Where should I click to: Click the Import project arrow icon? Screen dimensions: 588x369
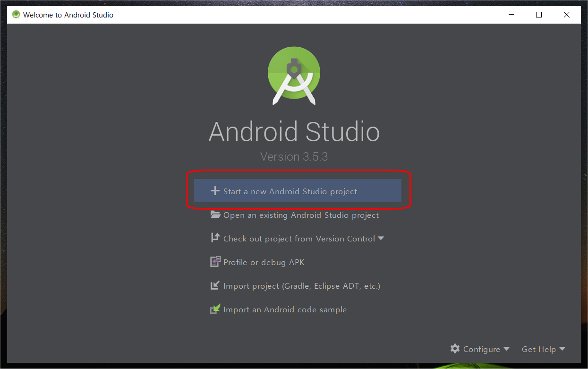215,285
